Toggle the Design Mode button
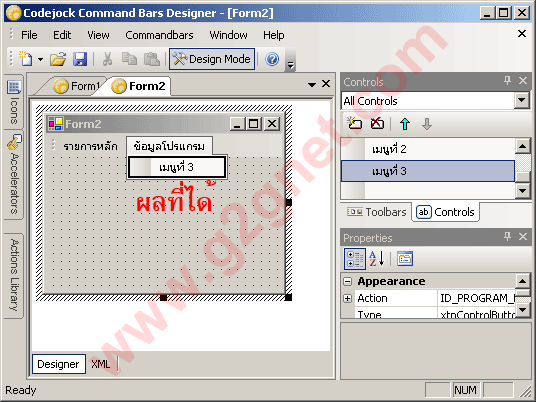The height and width of the screenshot is (402, 536). (x=212, y=59)
